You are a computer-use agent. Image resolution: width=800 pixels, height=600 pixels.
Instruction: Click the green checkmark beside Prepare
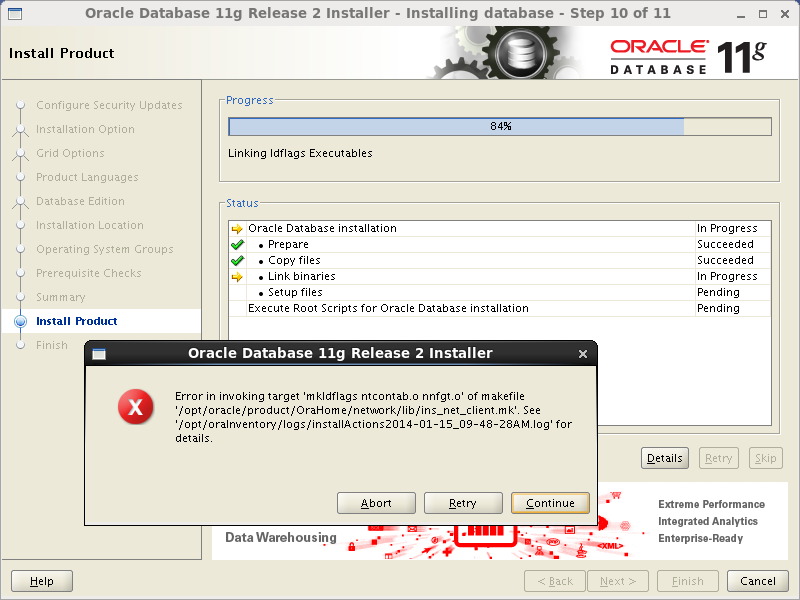[239, 244]
